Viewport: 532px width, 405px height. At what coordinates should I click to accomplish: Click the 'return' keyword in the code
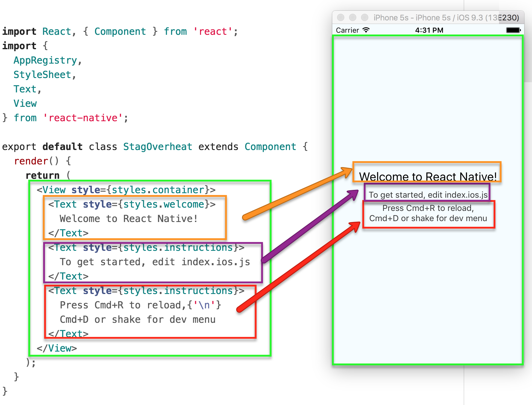[x=43, y=175]
